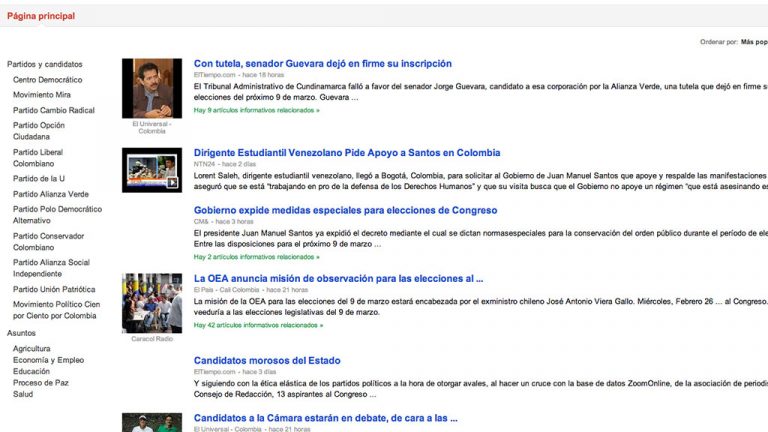Image resolution: width=768 pixels, height=432 pixels.
Task: View the senator Guevara article thumbnail
Action: click(x=152, y=88)
